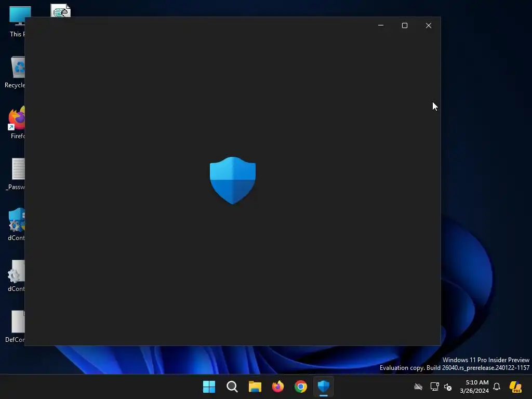Select the dControl shield icon on the desktop
Viewport: 532px width, 399px height.
pos(16,224)
